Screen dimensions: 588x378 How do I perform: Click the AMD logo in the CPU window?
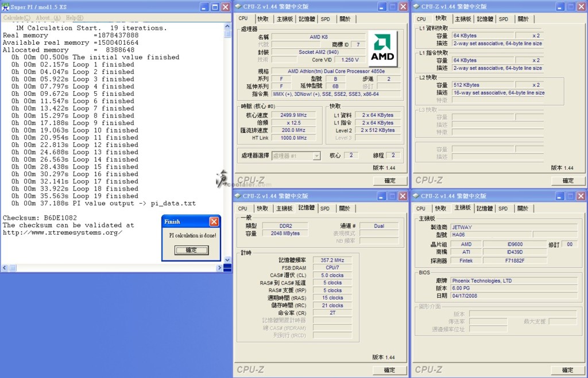point(382,49)
